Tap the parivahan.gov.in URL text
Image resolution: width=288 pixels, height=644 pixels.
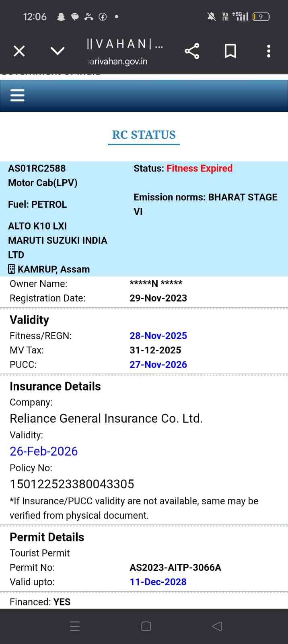coord(117,62)
